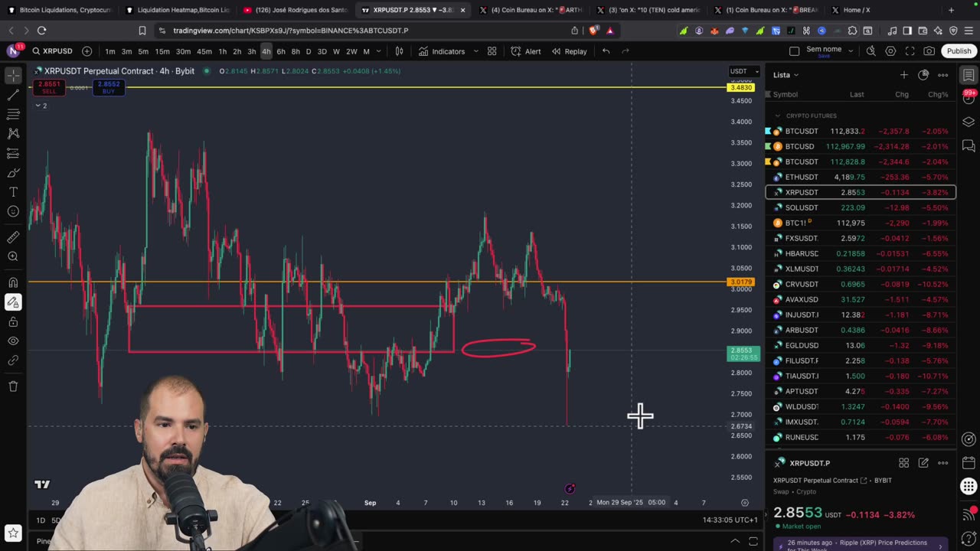Open the Fibonacci retracement tools
The width and height of the screenshot is (980, 551).
coord(13,114)
